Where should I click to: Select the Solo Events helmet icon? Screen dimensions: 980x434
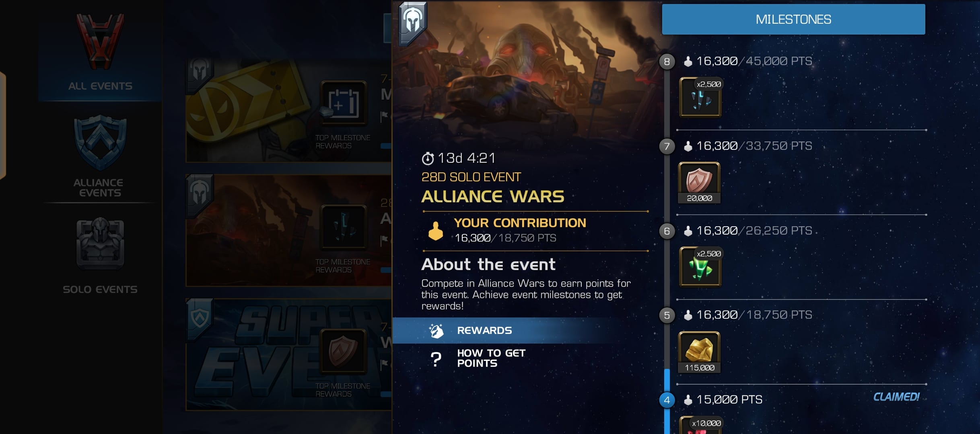(x=100, y=244)
